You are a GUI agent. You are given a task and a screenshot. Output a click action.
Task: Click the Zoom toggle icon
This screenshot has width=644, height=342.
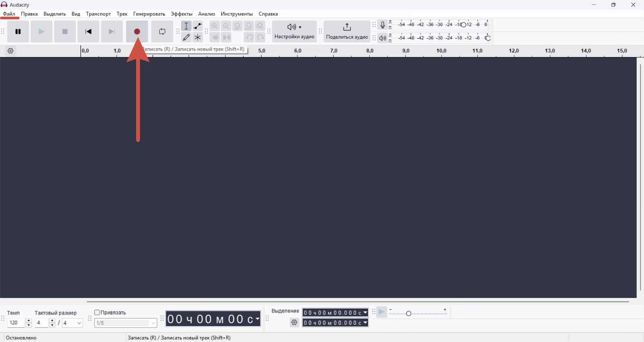pos(260,26)
